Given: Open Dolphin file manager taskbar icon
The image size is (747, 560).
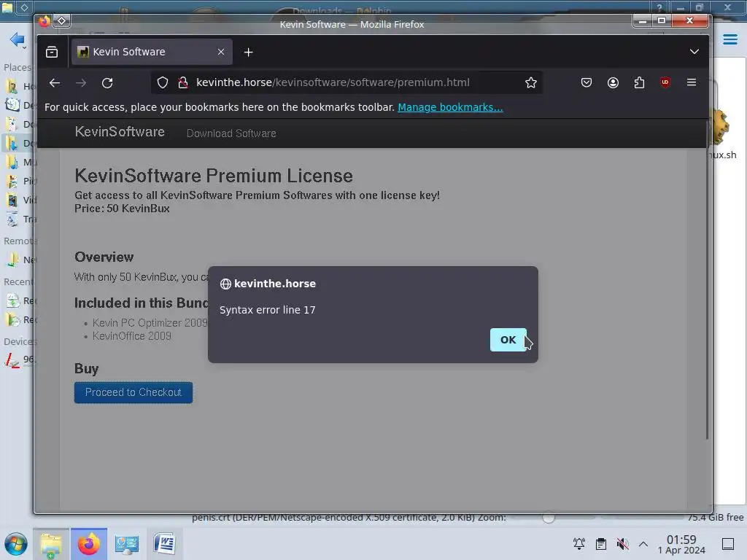Looking at the screenshot, I should point(51,544).
